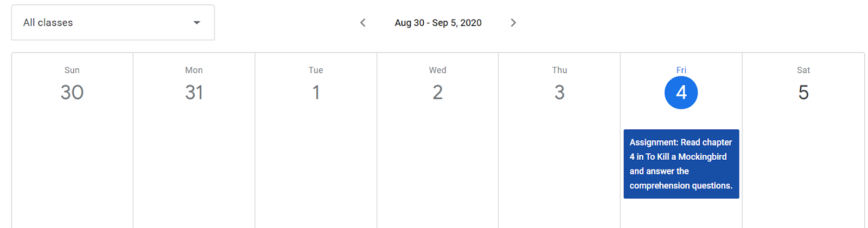Click the empty area in the Wednesday column
868x228 pixels.
438,168
